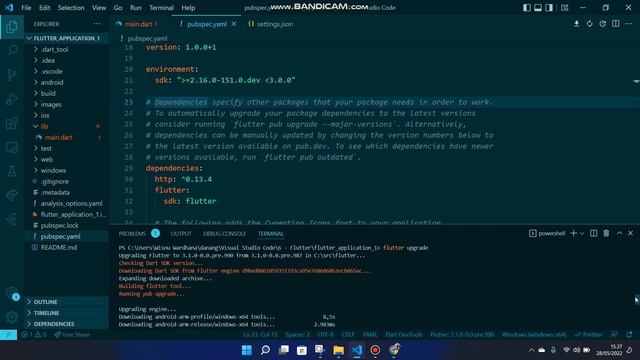Click Windows Start button on taskbar

(247, 350)
